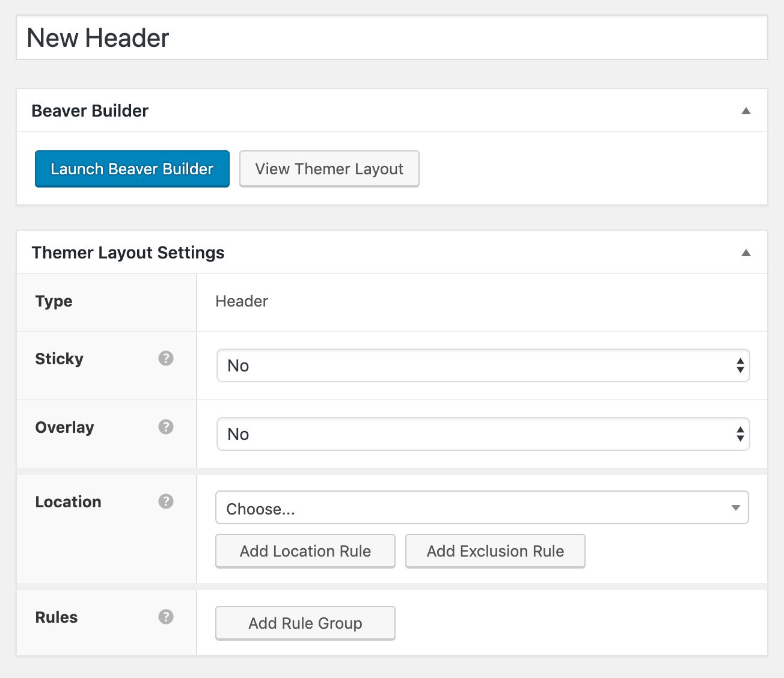Click the Sticky help icon
The height and width of the screenshot is (678, 784).
click(166, 358)
